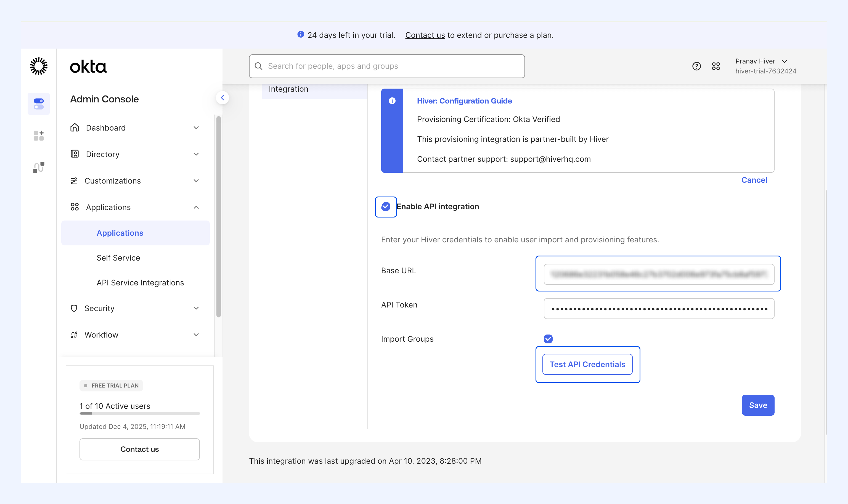The height and width of the screenshot is (504, 848).
Task: Select Applications submenu item
Action: point(136,233)
